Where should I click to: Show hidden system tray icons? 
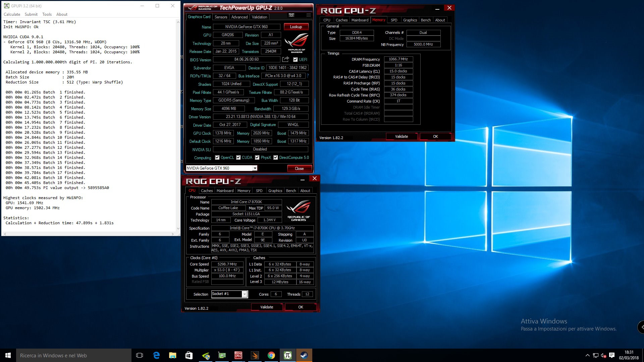[x=587, y=355]
